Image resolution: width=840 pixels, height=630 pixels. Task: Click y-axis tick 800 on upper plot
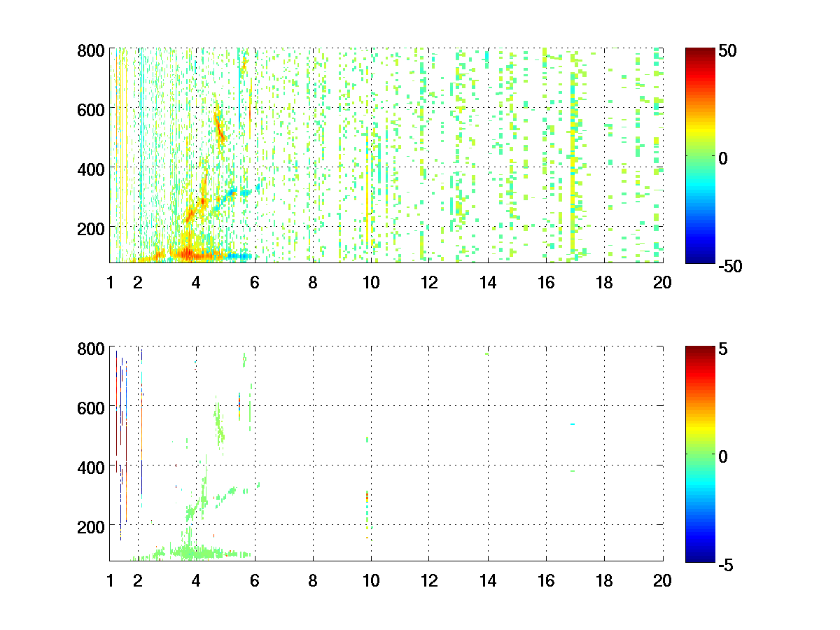pos(92,50)
